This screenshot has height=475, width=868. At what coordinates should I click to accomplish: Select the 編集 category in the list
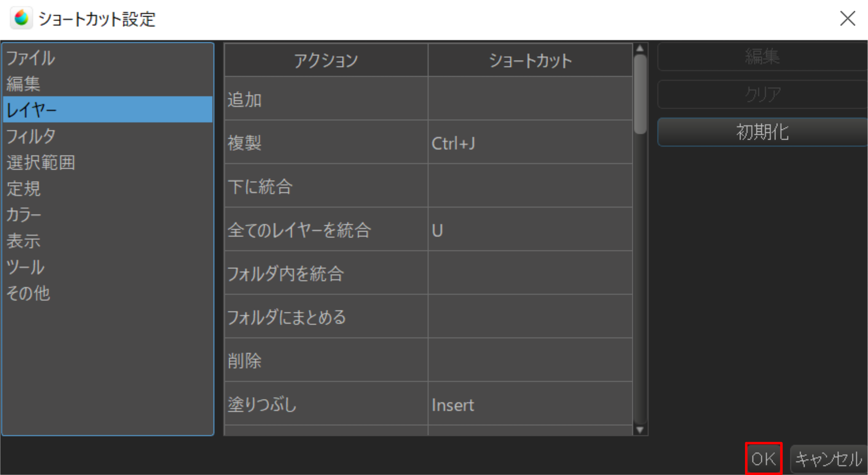click(108, 83)
